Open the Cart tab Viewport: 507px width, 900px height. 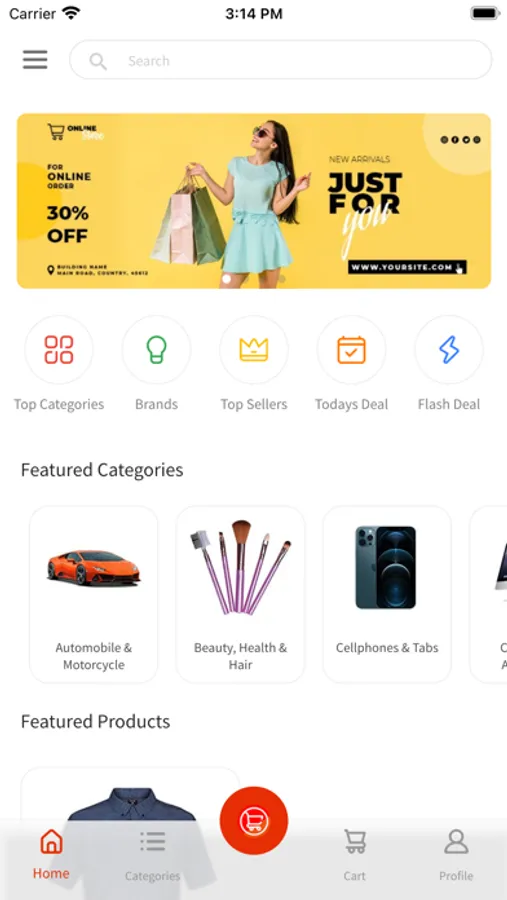pos(355,855)
